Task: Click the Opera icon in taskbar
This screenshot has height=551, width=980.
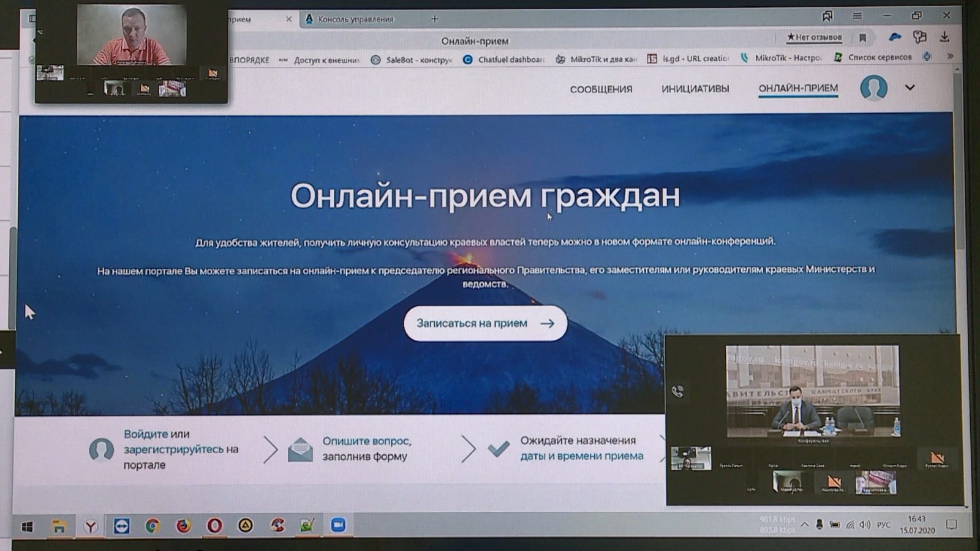Action: (x=214, y=526)
